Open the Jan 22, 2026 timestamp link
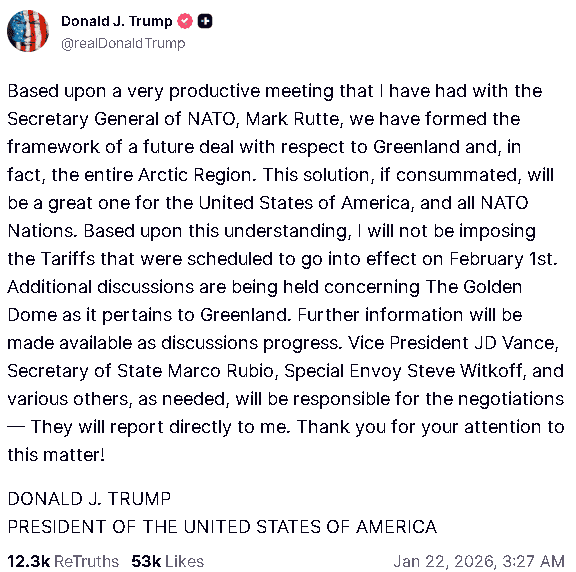576x572 pixels. (479, 561)
